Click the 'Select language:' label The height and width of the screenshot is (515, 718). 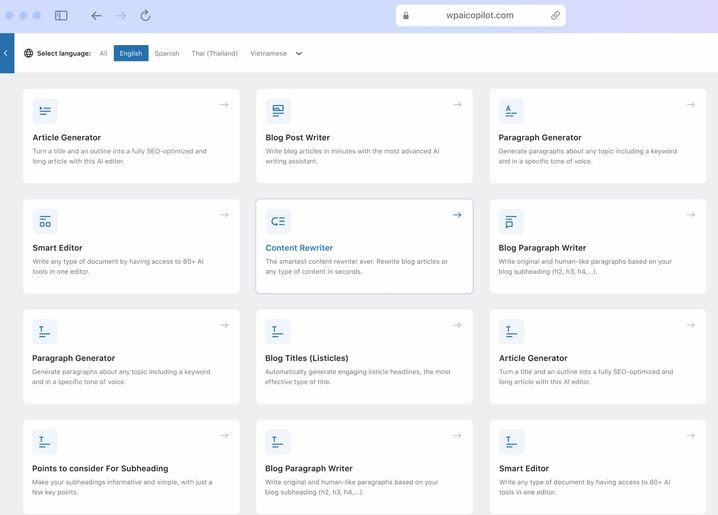click(64, 53)
